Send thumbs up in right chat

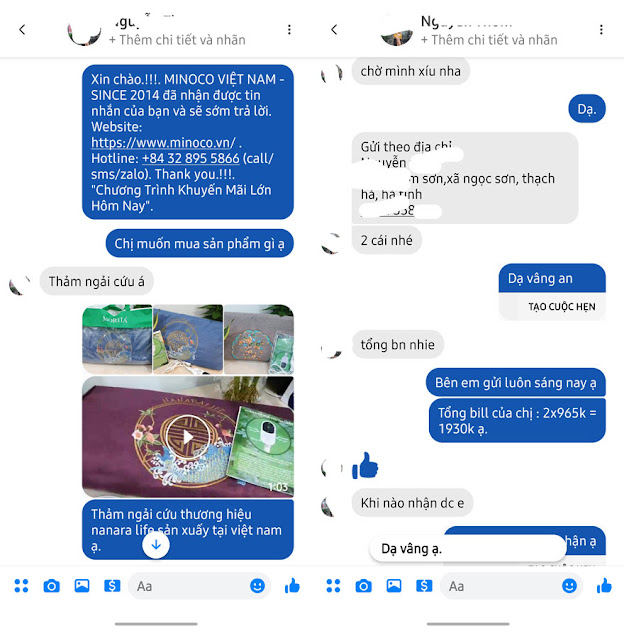point(604,586)
